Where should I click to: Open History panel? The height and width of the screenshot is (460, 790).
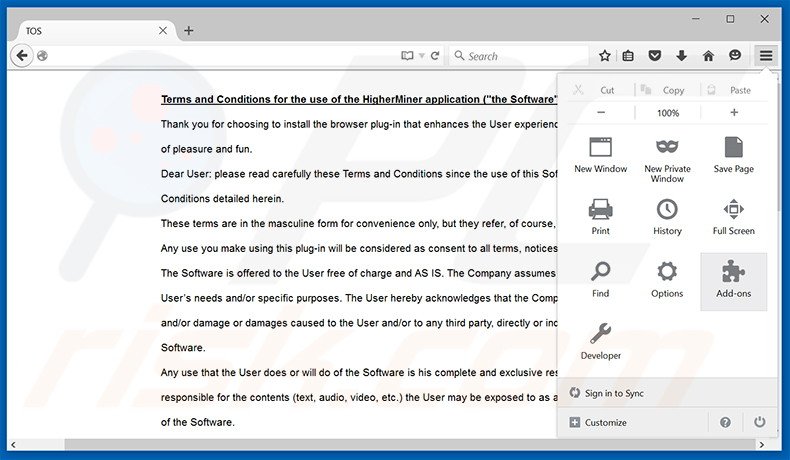click(667, 218)
